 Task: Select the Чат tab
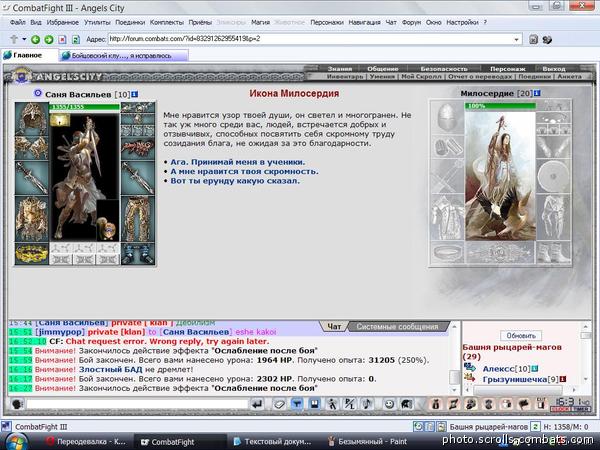(x=335, y=327)
